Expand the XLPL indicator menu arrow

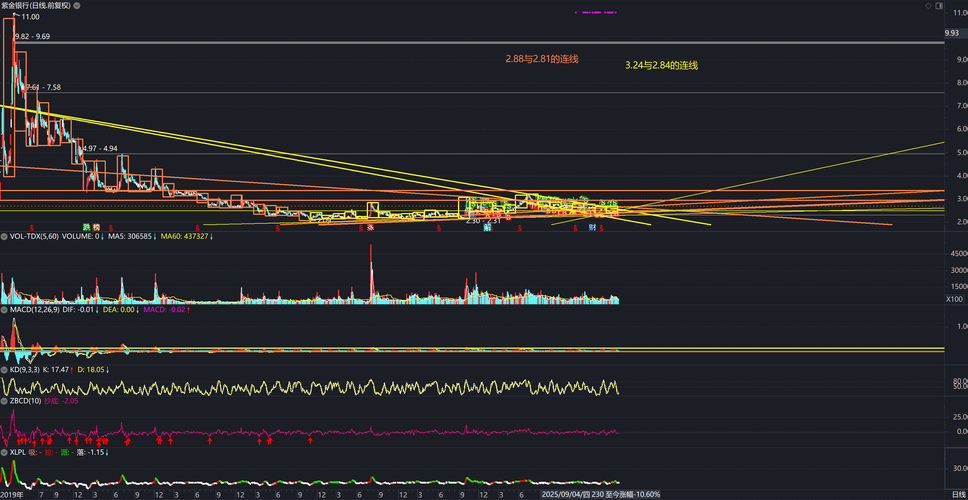pos(4,452)
